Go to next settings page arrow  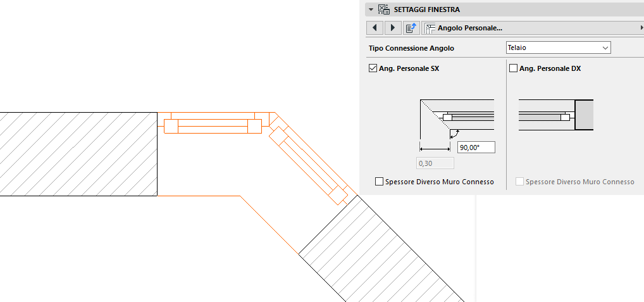click(393, 28)
